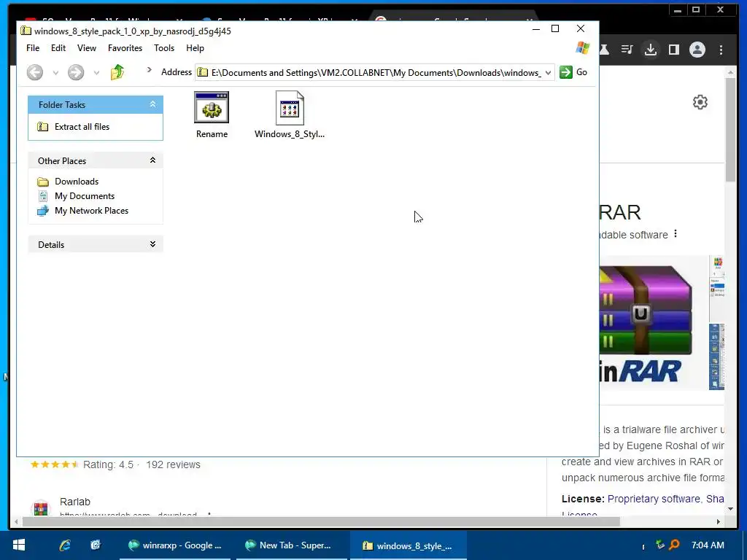Click Extract all files task

coord(82,127)
